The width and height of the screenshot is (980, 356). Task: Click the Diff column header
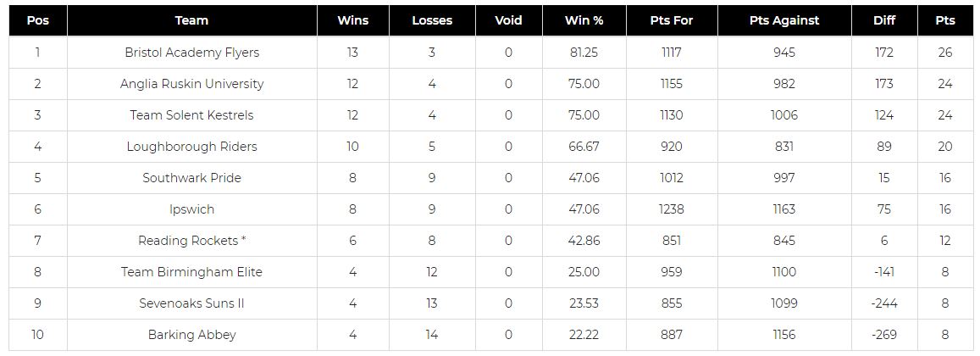[x=884, y=20]
